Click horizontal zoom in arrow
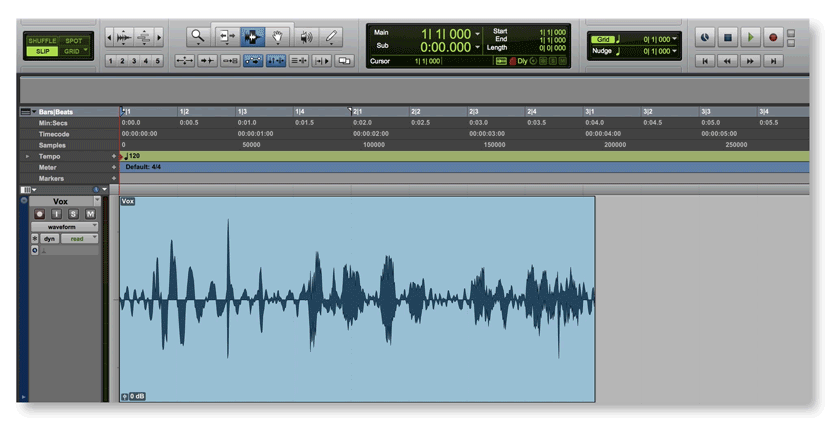Viewport: 840px width, 431px height. [x=159, y=37]
